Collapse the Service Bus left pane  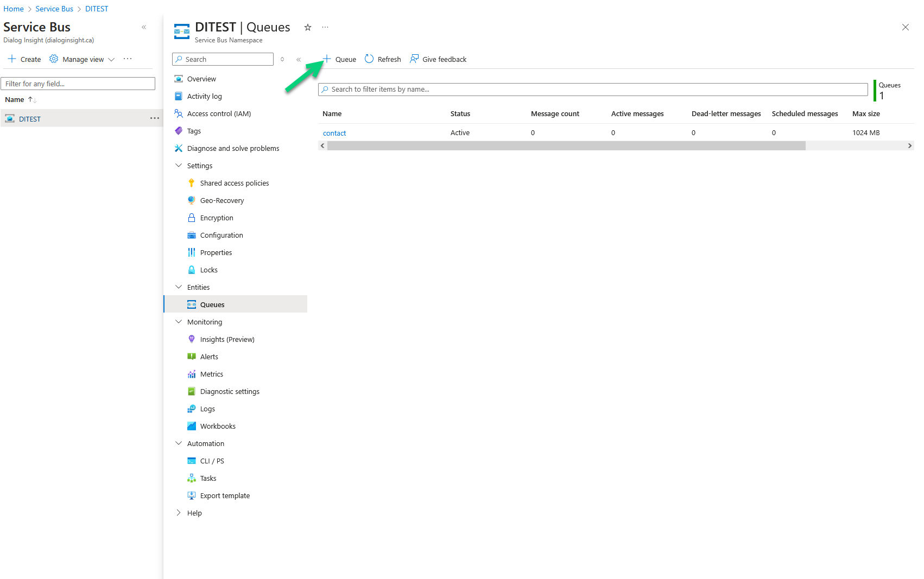point(144,27)
